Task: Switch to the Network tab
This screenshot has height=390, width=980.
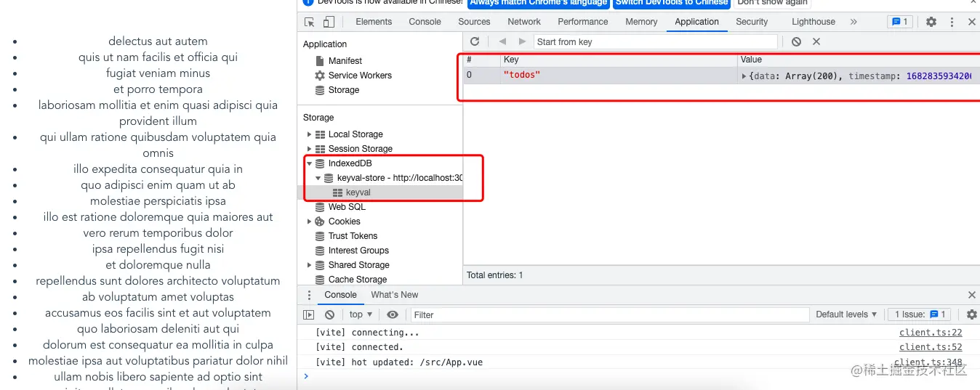Action: (x=524, y=22)
